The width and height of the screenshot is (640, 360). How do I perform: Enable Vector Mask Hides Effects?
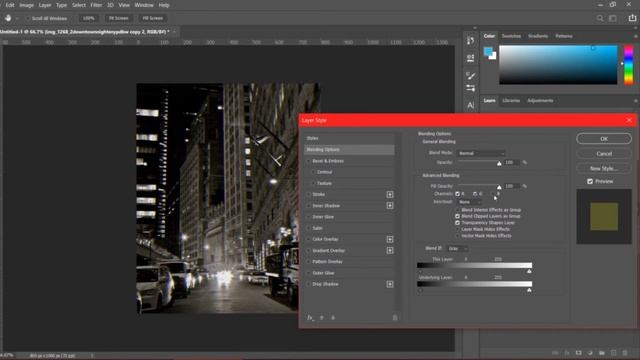point(458,236)
